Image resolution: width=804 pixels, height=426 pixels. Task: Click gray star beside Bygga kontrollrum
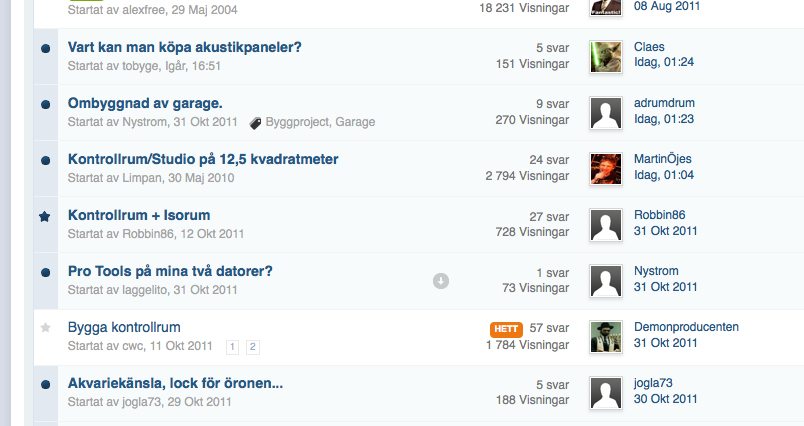(46, 328)
